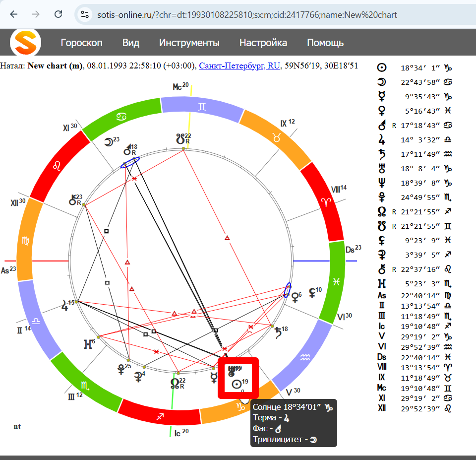Viewport: 476px width, 460px height.
Task: Click the Taurus sign segment on the wheel
Action: click(276, 138)
